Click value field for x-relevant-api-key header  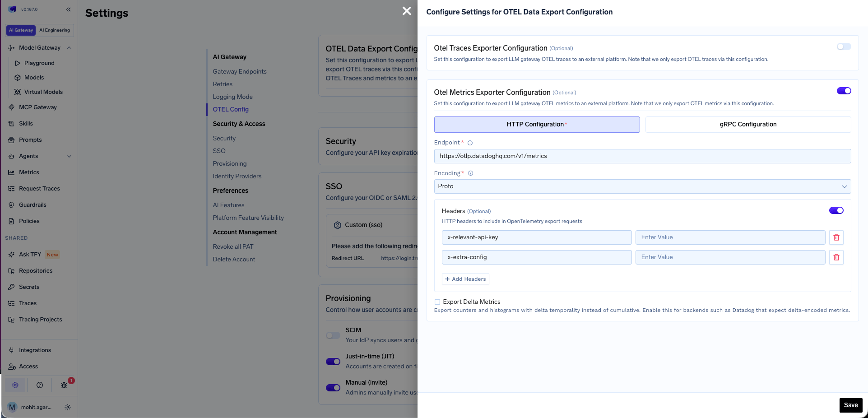click(730, 237)
